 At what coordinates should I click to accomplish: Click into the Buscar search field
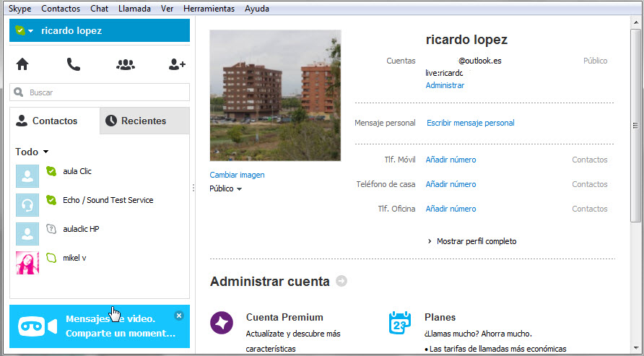(100, 92)
